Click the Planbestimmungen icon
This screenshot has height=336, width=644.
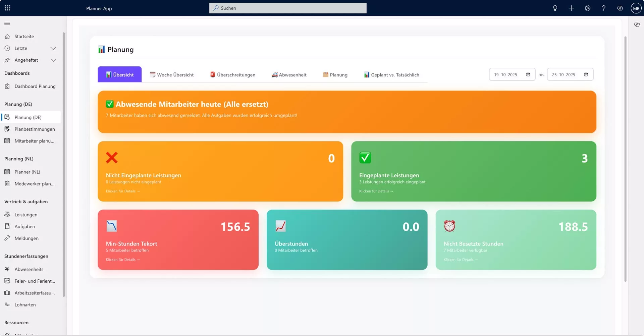[x=7, y=129]
